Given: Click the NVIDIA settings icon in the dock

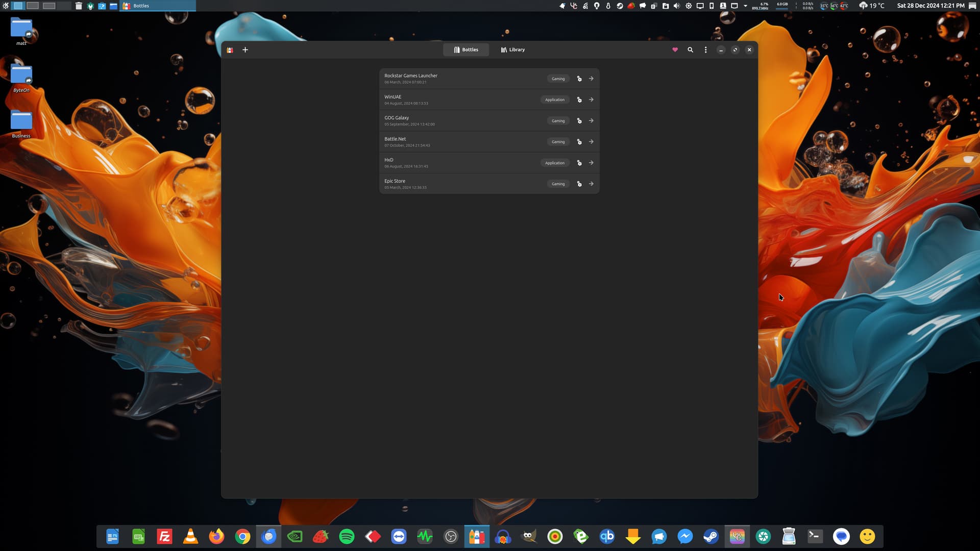Looking at the screenshot, I should coord(295,536).
